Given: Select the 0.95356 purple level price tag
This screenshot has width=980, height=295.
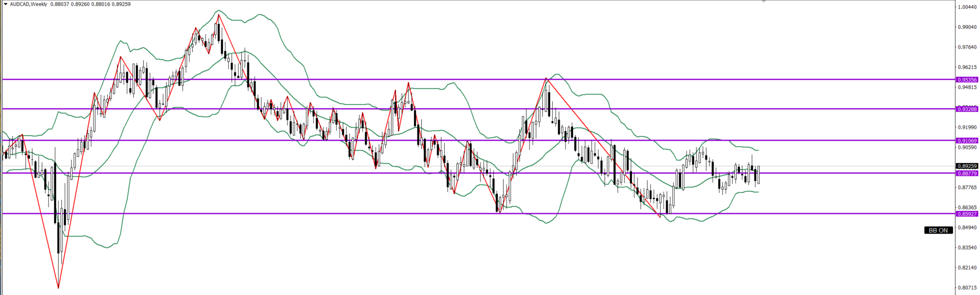Looking at the screenshot, I should coord(967,80).
